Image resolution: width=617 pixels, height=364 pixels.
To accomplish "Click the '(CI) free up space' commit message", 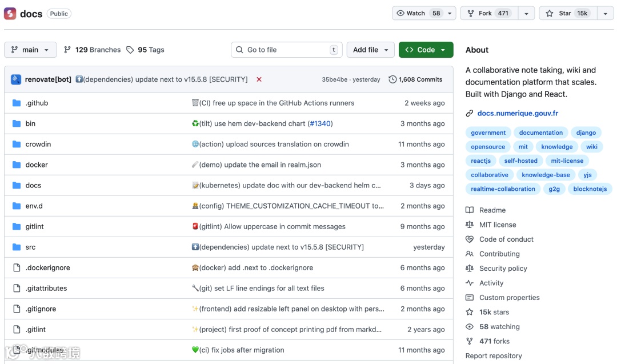I will point(273,103).
